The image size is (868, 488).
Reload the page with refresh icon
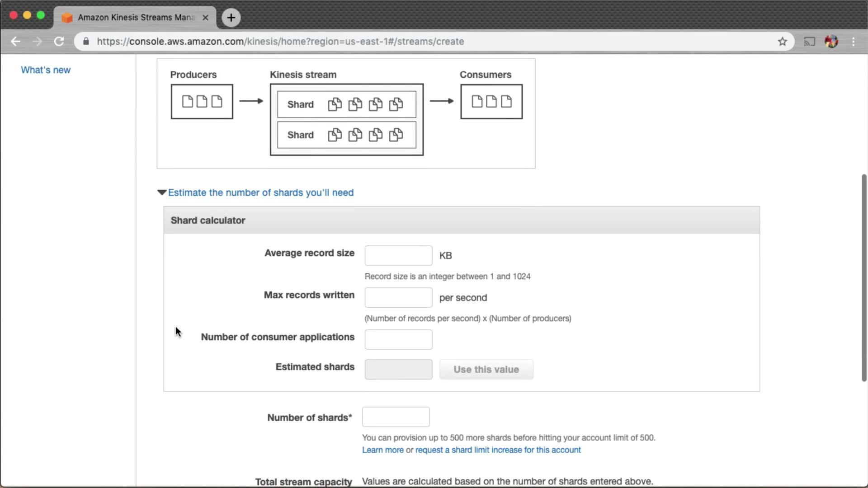point(59,42)
